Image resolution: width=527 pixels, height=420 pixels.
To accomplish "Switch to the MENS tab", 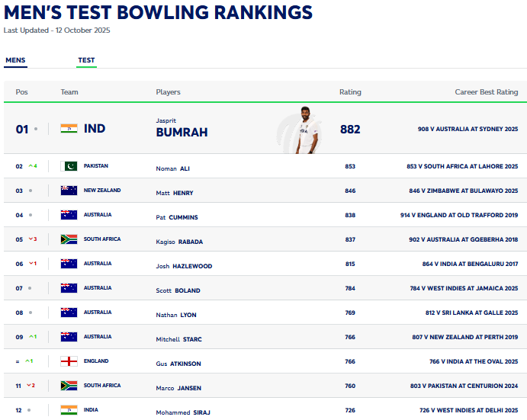I will click(x=15, y=60).
